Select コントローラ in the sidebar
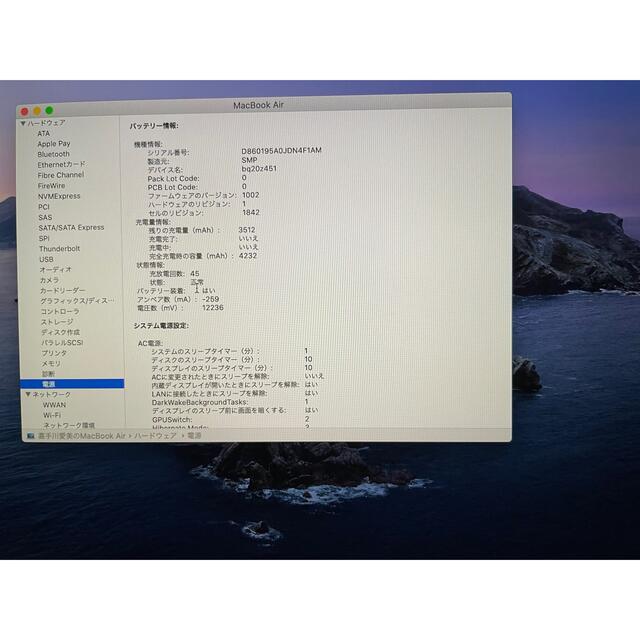Viewport: 640px width, 640px height. [x=60, y=311]
